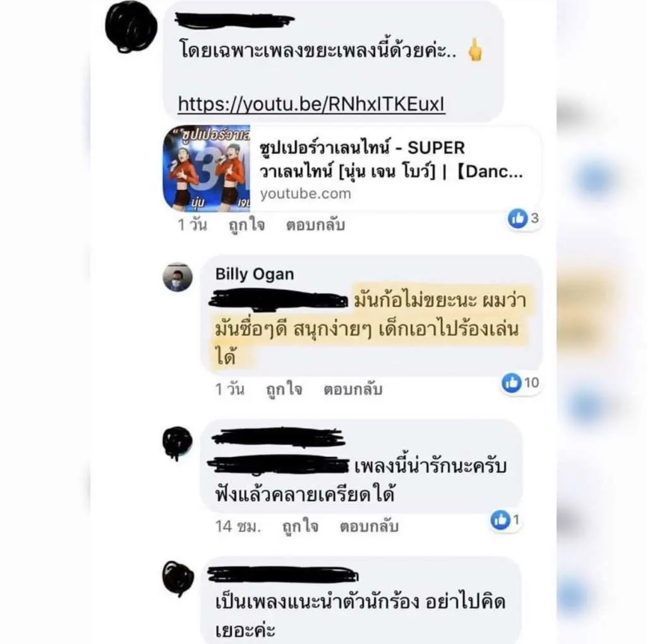Image resolution: width=647 pixels, height=644 pixels.
Task: Open the youtu.be/RNhxITKEuxI link
Action: (311, 104)
